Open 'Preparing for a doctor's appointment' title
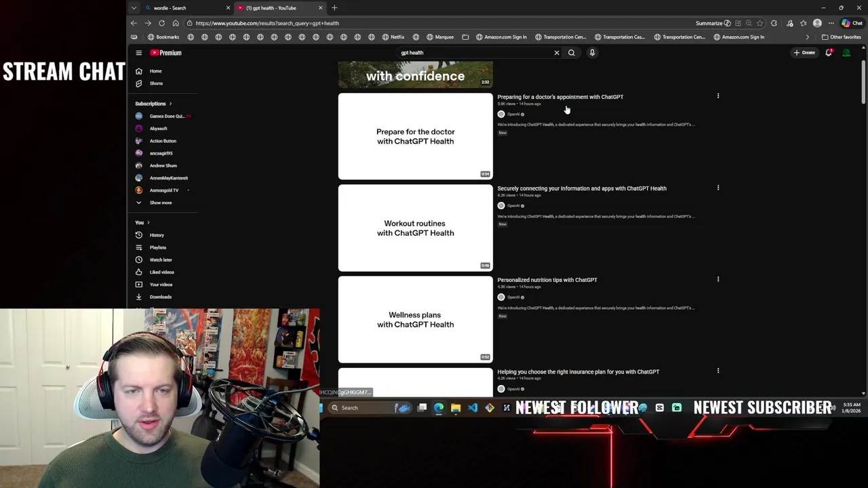 (x=560, y=97)
